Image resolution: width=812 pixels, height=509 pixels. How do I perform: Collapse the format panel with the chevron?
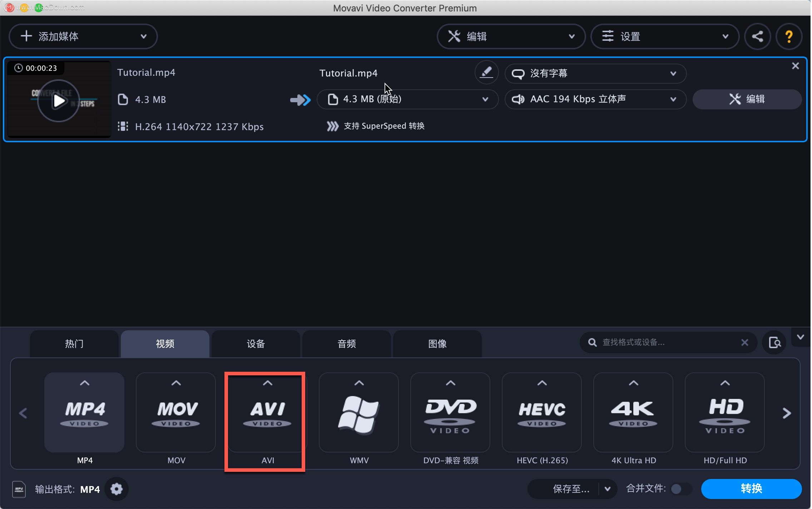coord(801,337)
